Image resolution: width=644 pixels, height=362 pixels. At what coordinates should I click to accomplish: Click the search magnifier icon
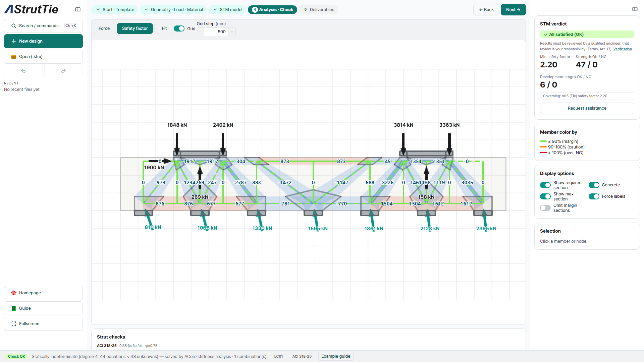(14, 26)
